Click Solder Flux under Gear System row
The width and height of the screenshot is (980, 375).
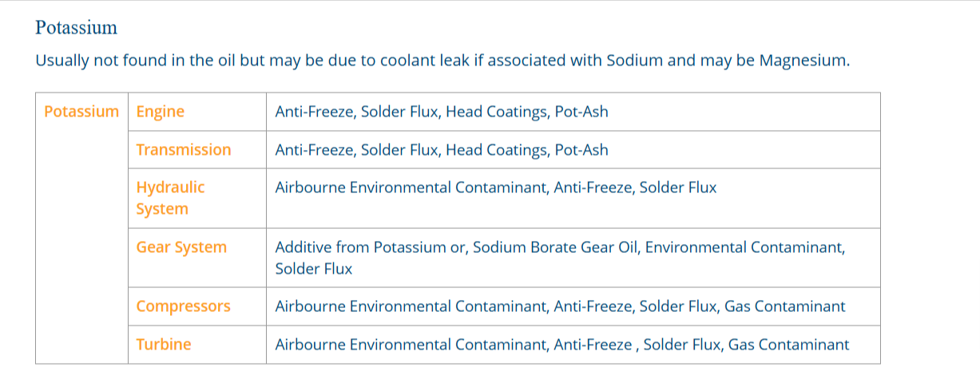click(x=313, y=270)
